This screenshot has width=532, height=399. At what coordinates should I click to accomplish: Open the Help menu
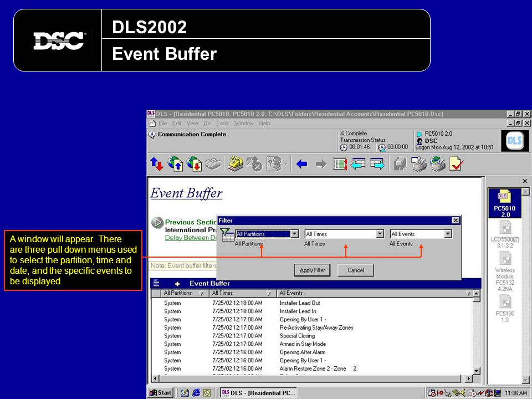[x=265, y=124]
